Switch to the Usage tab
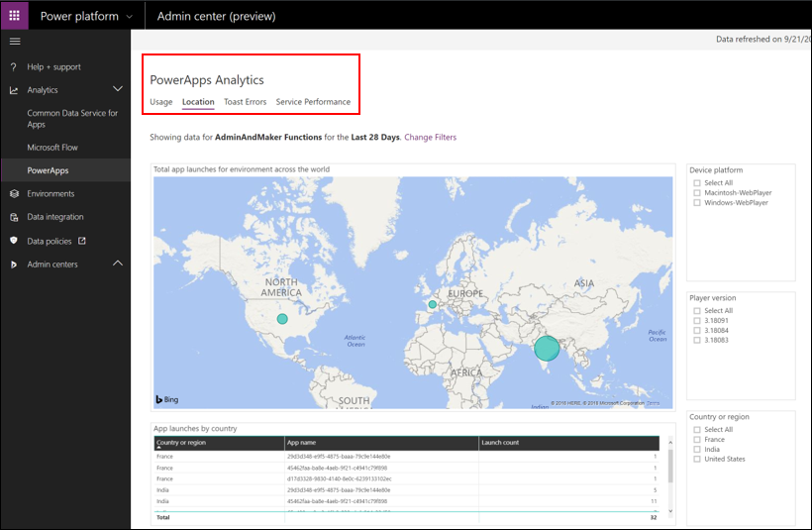The image size is (812, 530). (x=161, y=102)
